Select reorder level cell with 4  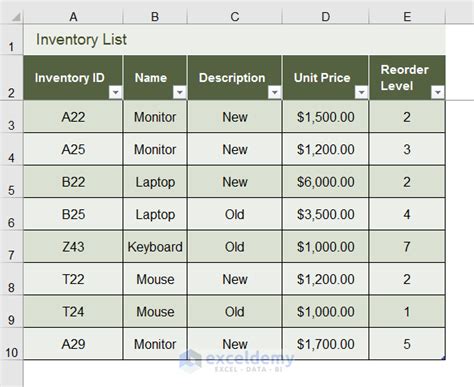(x=407, y=214)
